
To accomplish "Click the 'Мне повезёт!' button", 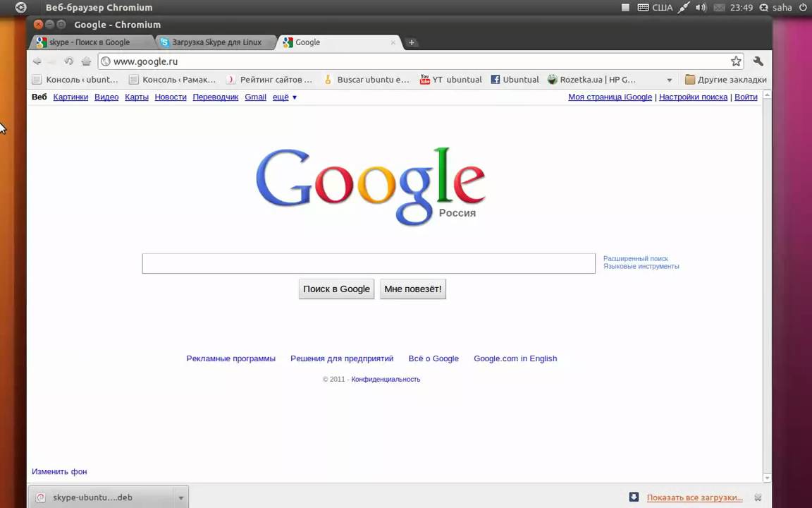I will click(413, 289).
